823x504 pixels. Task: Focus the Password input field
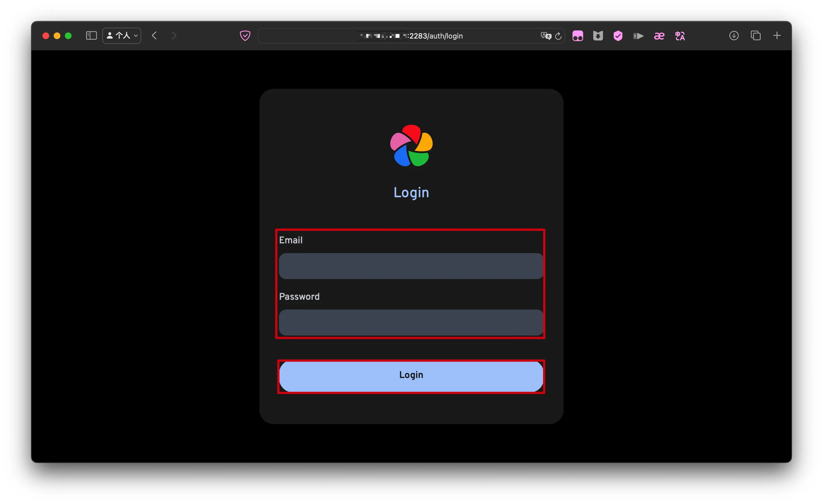pyautogui.click(x=411, y=322)
